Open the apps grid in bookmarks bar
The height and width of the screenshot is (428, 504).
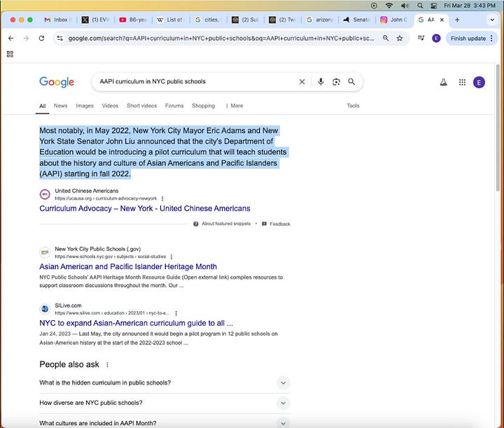click(10, 54)
